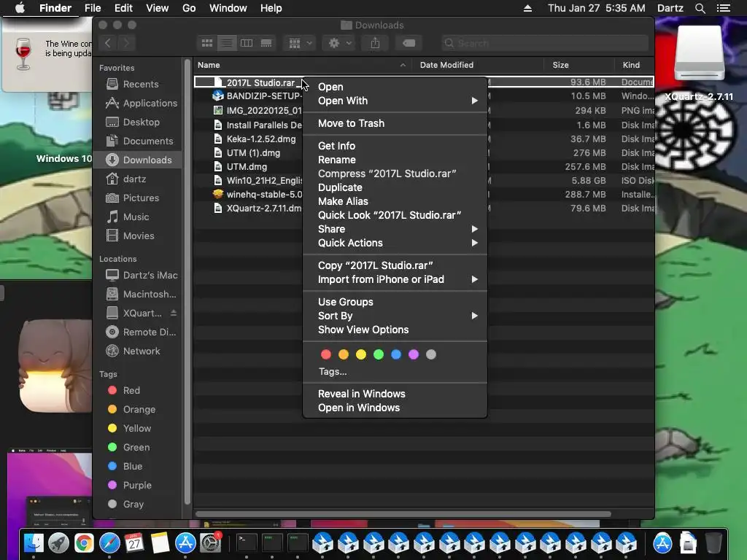Open Desktop in the sidebar

(138, 122)
